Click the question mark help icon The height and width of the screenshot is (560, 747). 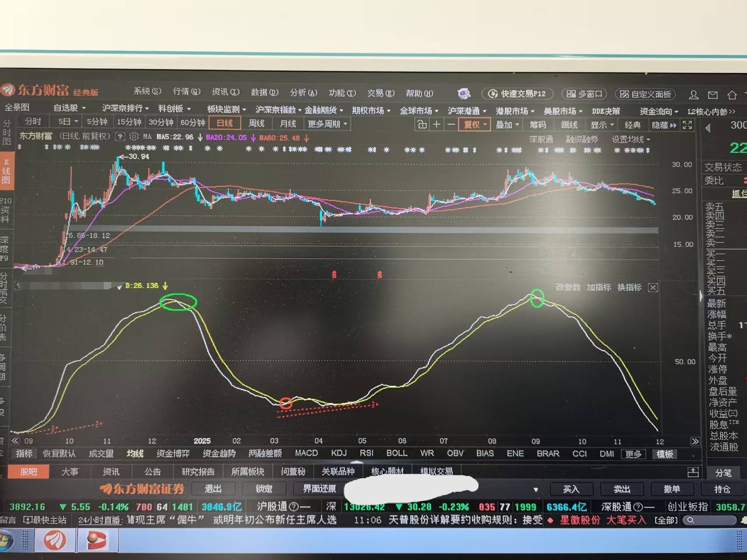120,137
